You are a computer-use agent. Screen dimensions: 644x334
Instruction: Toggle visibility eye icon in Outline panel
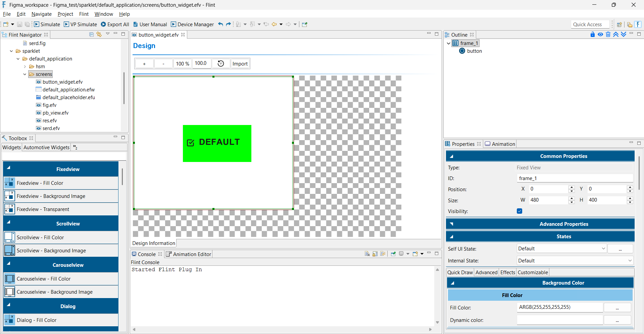point(600,34)
